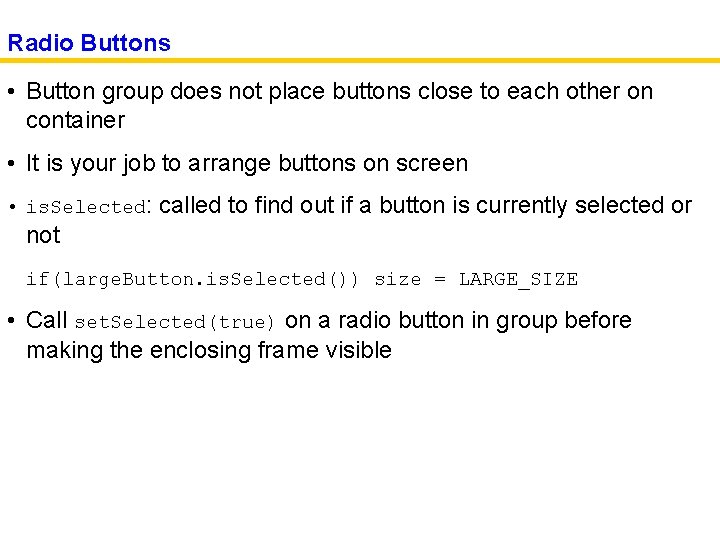Click "size =" in the code line
Viewport: 720px width, 540px height.
coord(410,280)
